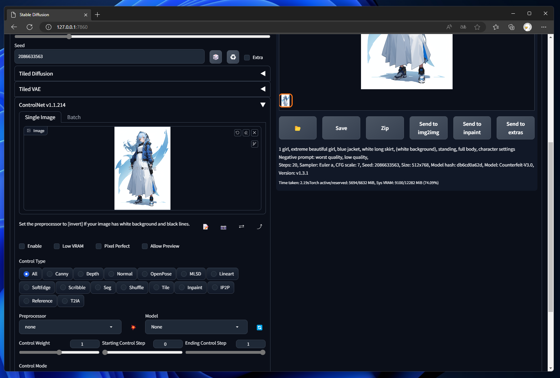Switch to the Single Image tab
560x378 pixels.
point(40,117)
